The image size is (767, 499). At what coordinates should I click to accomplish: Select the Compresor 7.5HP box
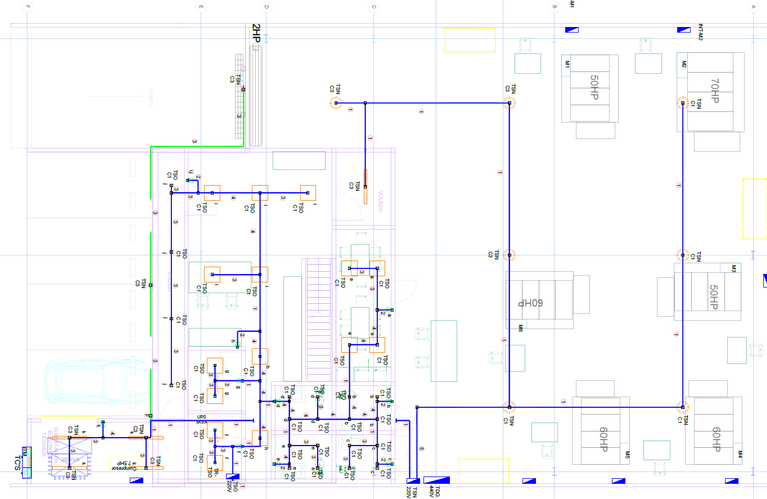(124, 464)
